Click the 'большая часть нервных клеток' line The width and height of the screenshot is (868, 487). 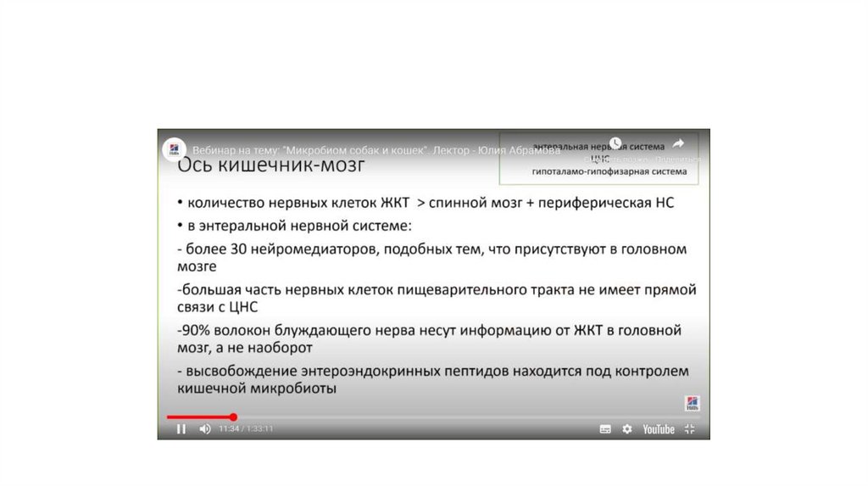pyautogui.click(x=437, y=298)
